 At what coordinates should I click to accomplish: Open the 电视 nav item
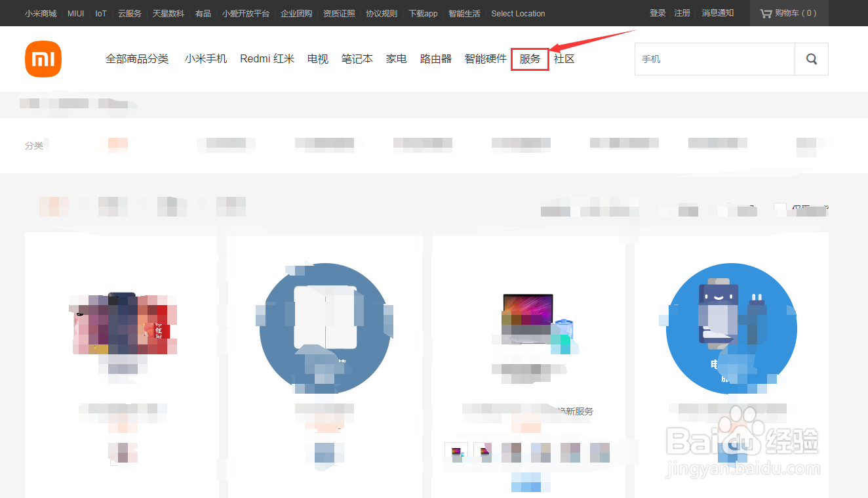point(318,59)
